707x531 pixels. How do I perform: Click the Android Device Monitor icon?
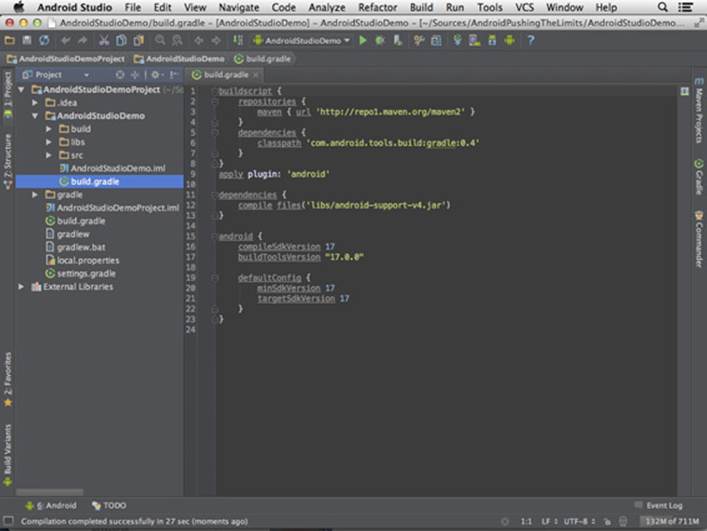510,41
